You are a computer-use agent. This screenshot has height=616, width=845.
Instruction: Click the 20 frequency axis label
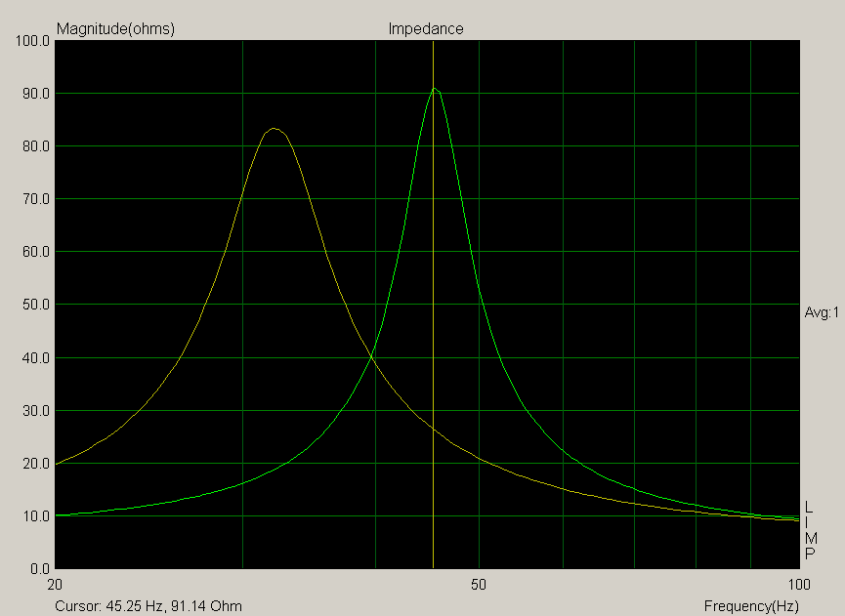click(55, 584)
